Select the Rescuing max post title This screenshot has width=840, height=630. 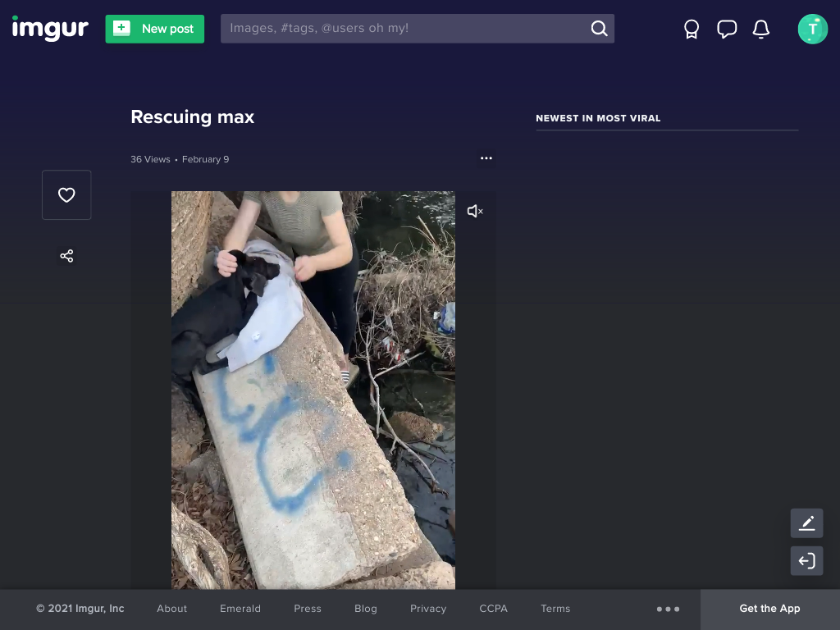pos(192,116)
